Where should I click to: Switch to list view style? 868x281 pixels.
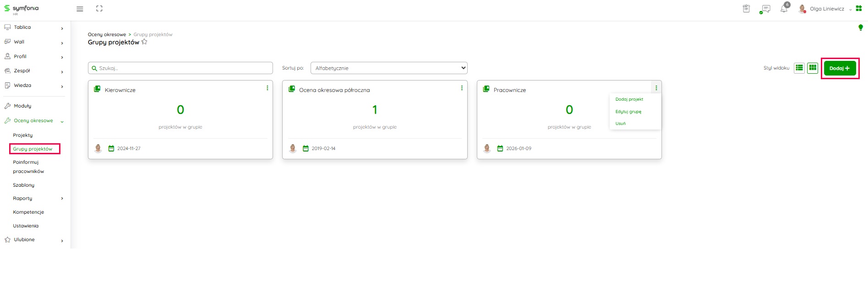(x=799, y=68)
